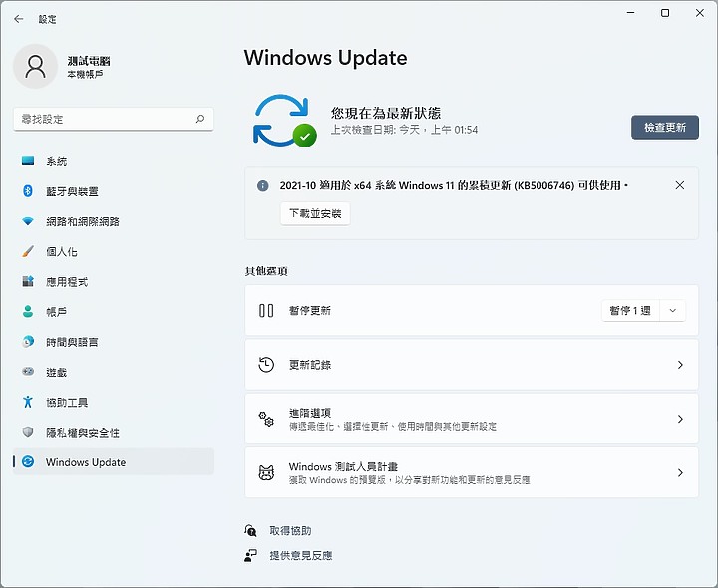This screenshot has height=588, width=718.
Task: Click the 檢查更新 button
Action: (x=665, y=127)
